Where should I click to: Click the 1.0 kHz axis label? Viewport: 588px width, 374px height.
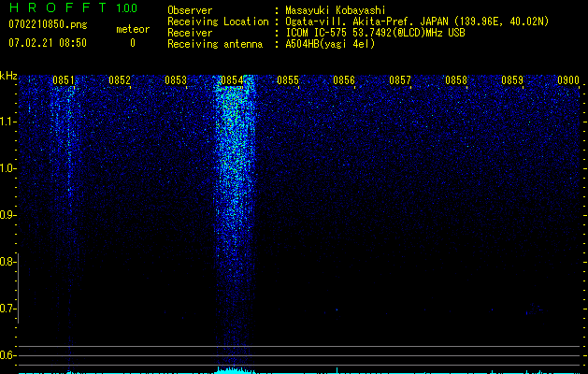tap(7, 168)
